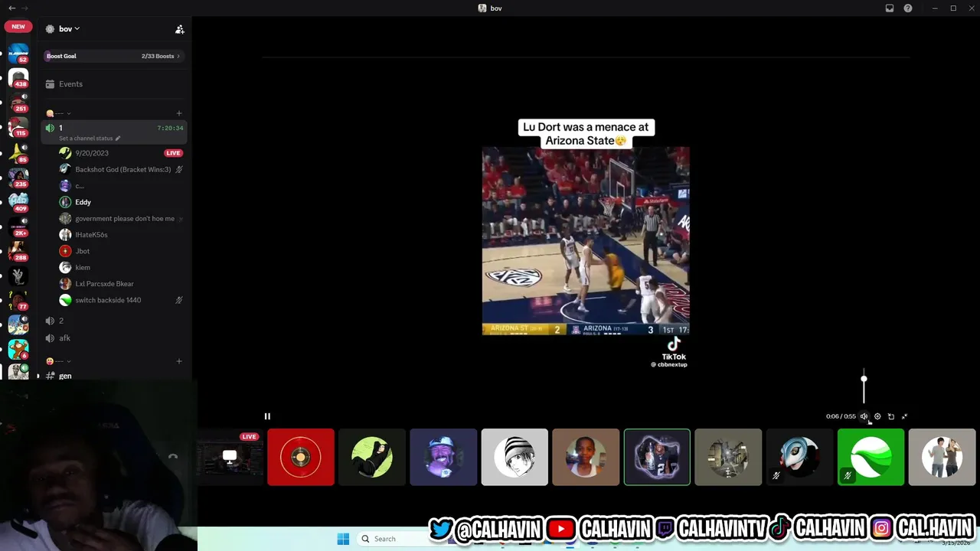Join the afk voice channel
Viewport: 980px width, 551px height.
(x=113, y=338)
